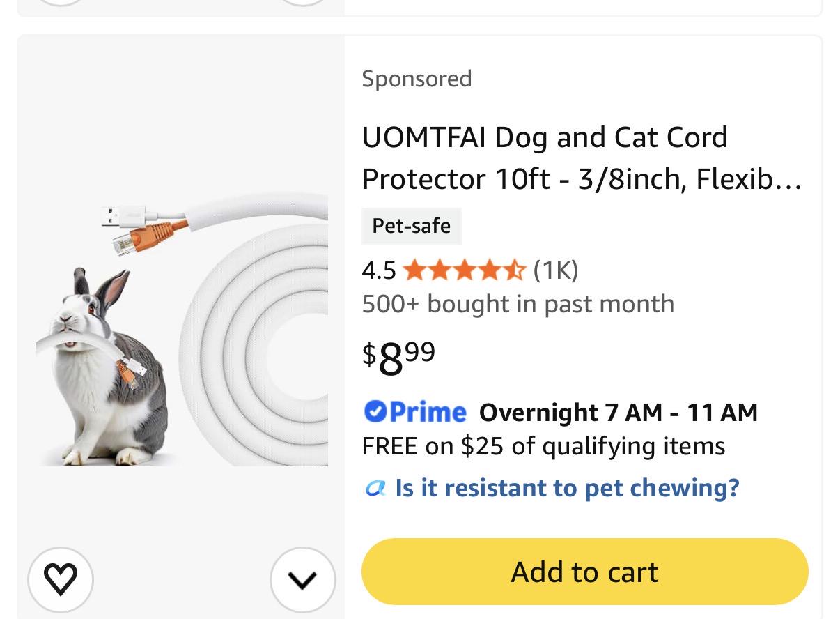Click the orange star rating icons
840x619 pixels.
tap(464, 270)
